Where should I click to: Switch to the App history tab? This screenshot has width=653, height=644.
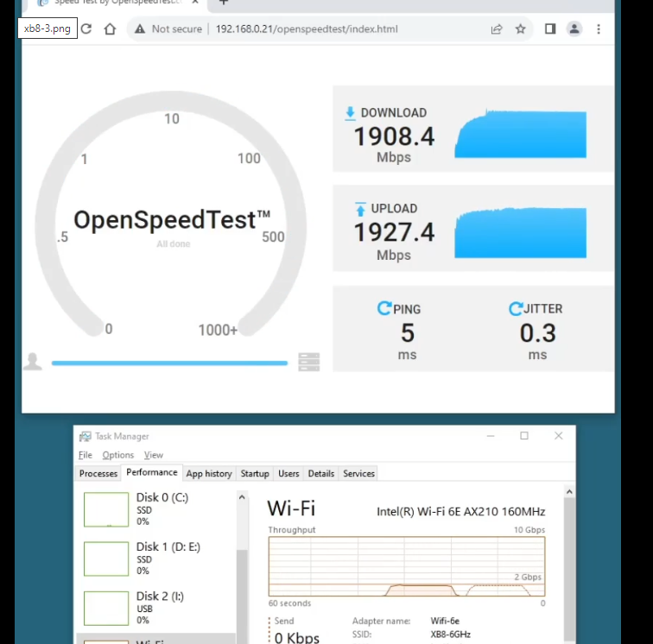point(209,473)
